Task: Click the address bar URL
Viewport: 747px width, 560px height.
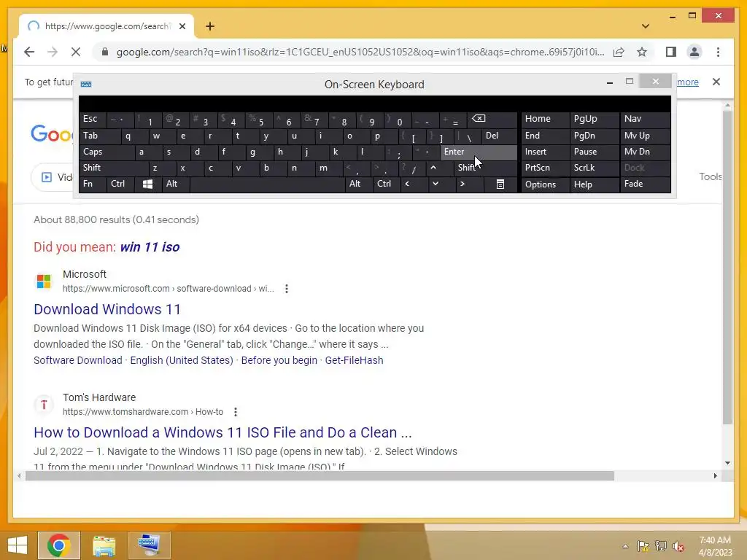Action: 360,52
